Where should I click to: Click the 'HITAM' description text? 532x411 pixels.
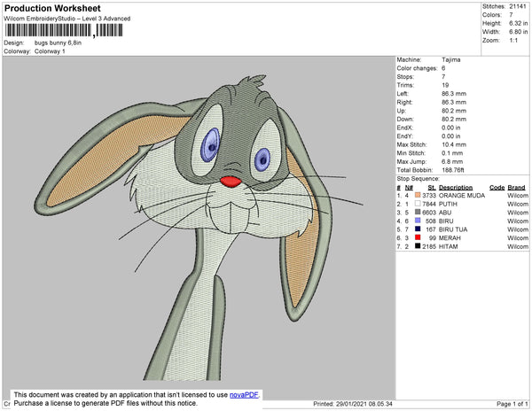coord(448,246)
